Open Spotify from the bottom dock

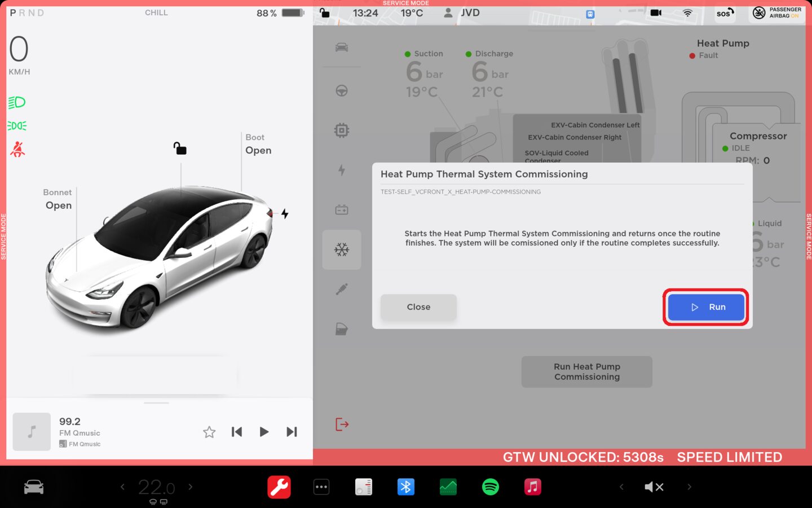click(x=491, y=487)
